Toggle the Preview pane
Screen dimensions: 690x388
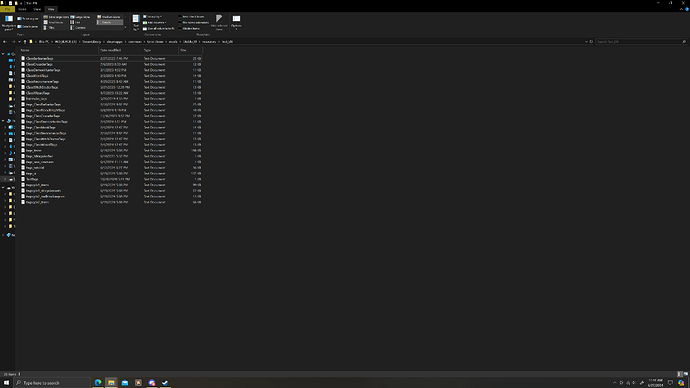pyautogui.click(x=28, y=18)
